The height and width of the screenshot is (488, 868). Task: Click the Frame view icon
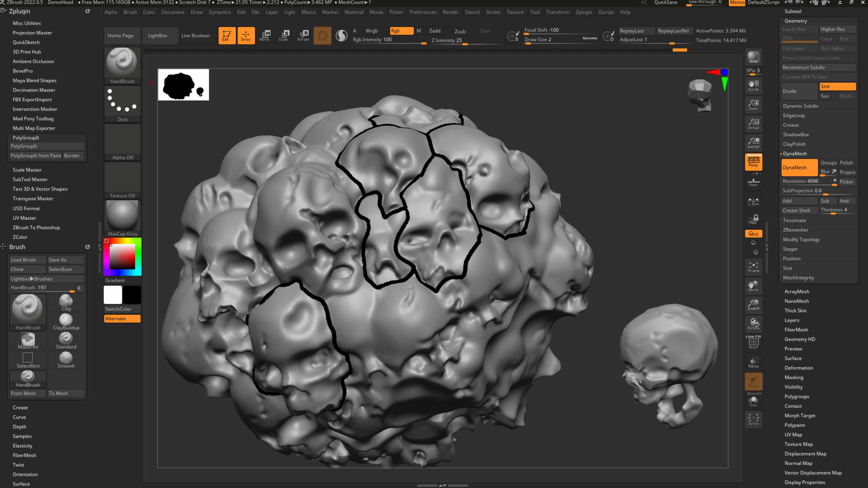(753, 267)
